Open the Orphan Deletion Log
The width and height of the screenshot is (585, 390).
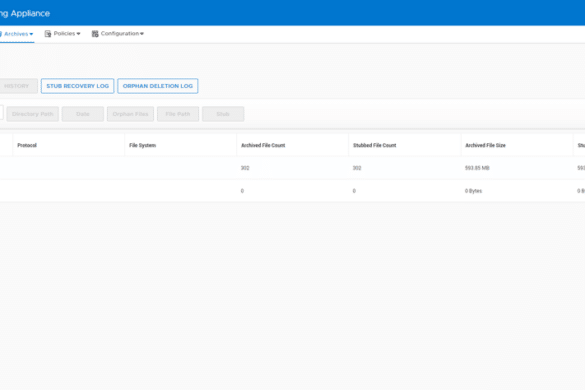click(x=158, y=86)
